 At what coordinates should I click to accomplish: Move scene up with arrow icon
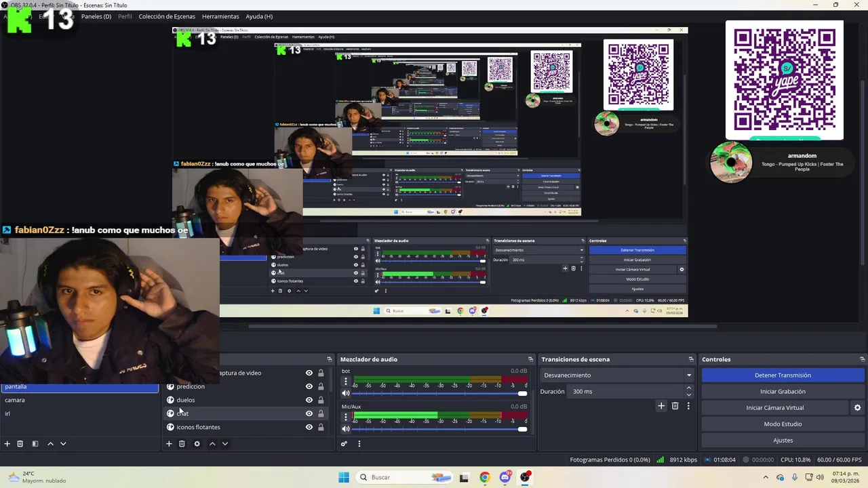point(50,444)
